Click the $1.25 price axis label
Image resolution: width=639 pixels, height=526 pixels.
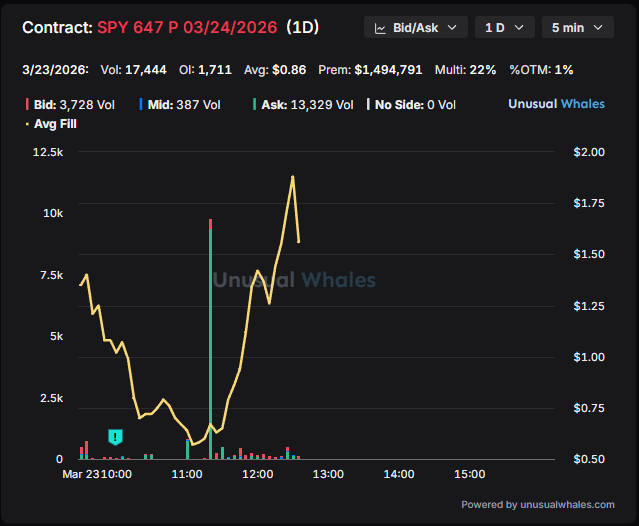pos(589,306)
